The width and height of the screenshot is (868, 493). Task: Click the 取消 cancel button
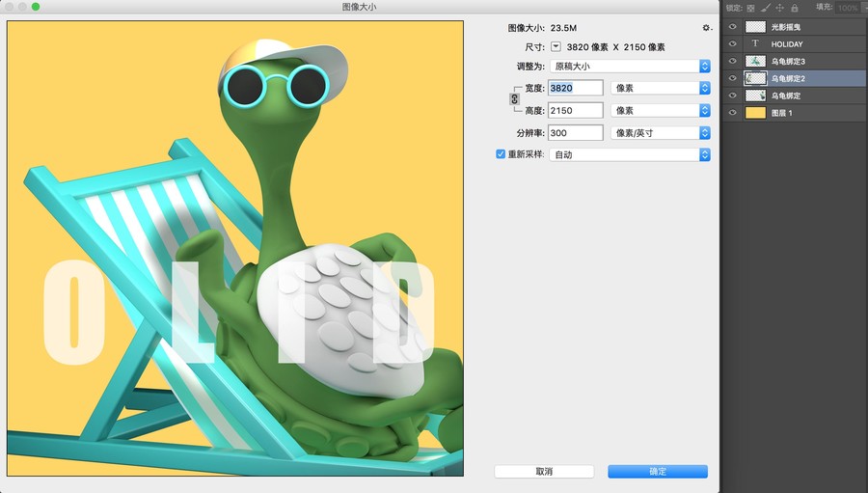(544, 472)
